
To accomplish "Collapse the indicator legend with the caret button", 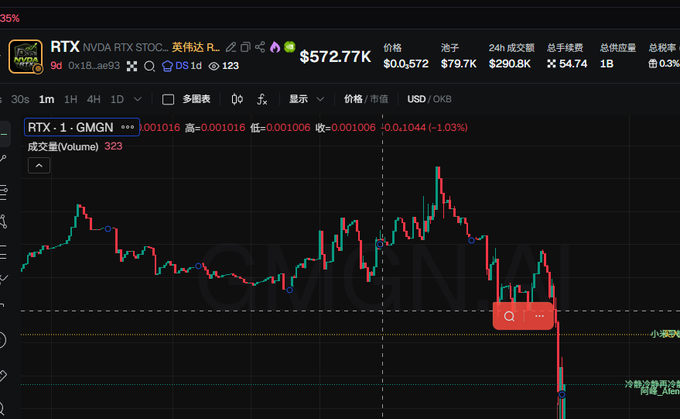I will [39, 166].
